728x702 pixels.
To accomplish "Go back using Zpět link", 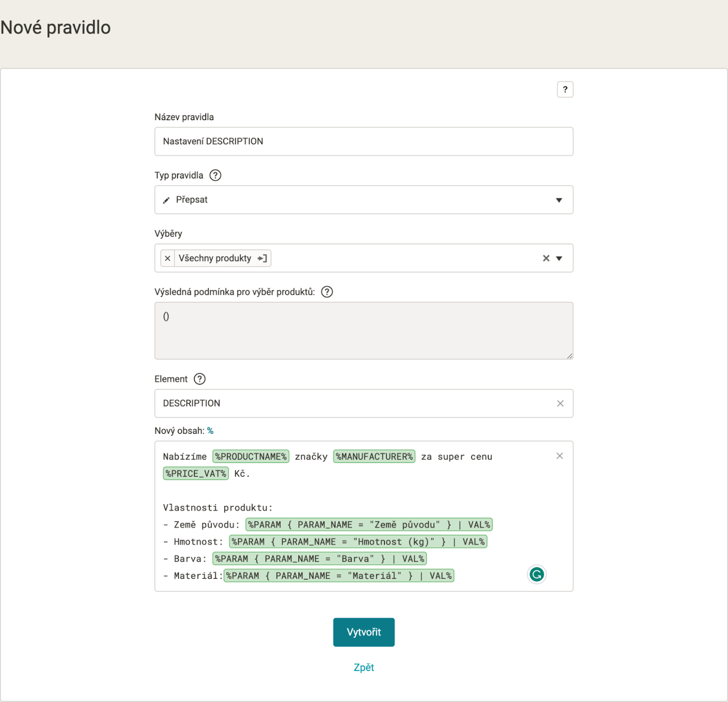I will [x=364, y=667].
